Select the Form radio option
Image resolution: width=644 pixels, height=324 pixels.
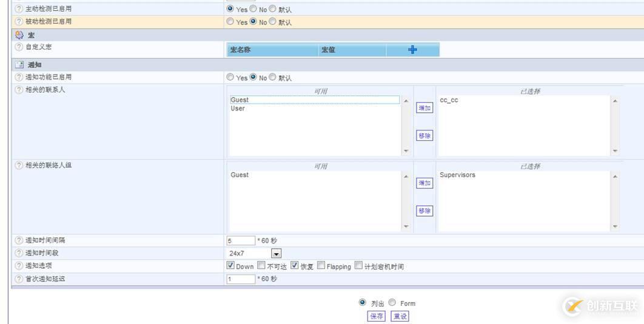coord(392,302)
